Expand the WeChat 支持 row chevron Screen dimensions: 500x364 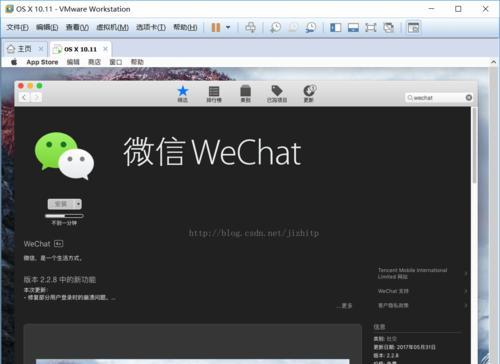click(466, 291)
